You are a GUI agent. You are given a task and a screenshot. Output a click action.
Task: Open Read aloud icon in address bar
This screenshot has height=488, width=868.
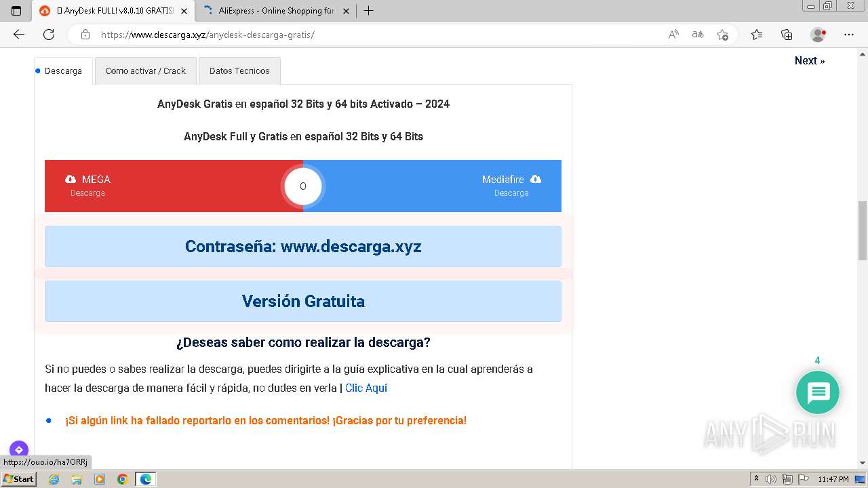click(x=673, y=35)
